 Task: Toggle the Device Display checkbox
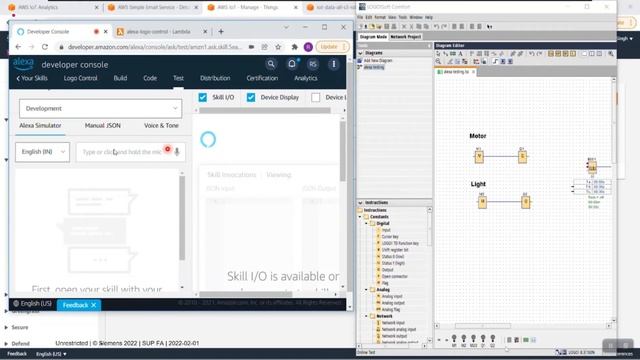pos(251,97)
